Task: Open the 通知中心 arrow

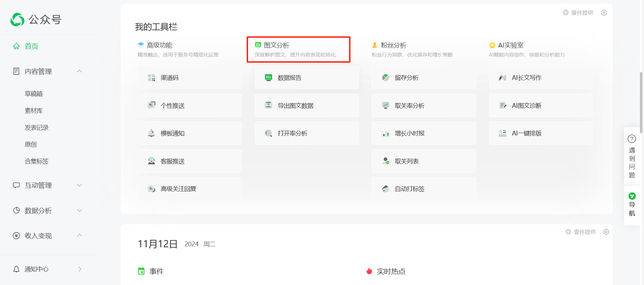Action: point(80,269)
